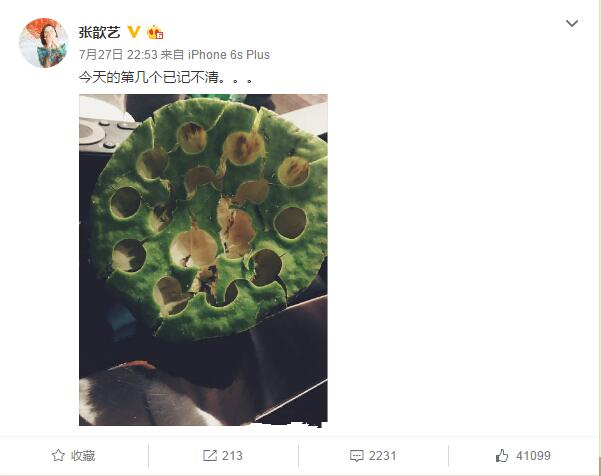601x476 pixels.
Task: Click the crown membership badge icon
Action: point(155,32)
